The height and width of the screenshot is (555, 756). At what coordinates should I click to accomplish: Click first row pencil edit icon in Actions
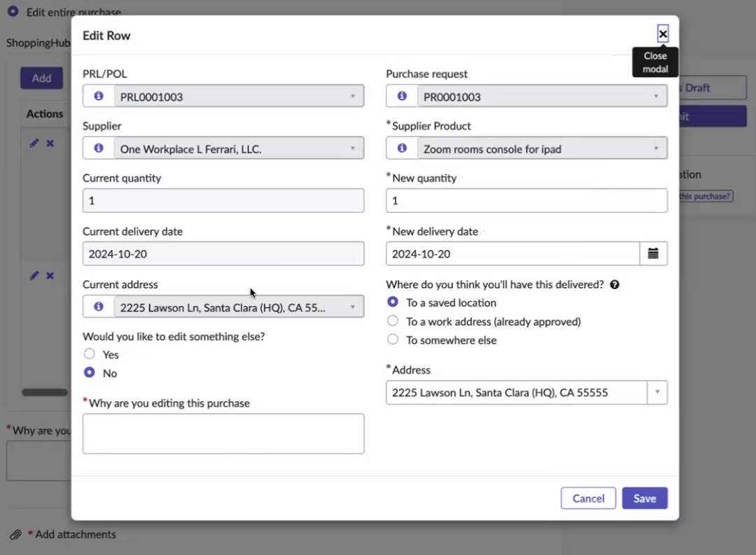coord(34,143)
